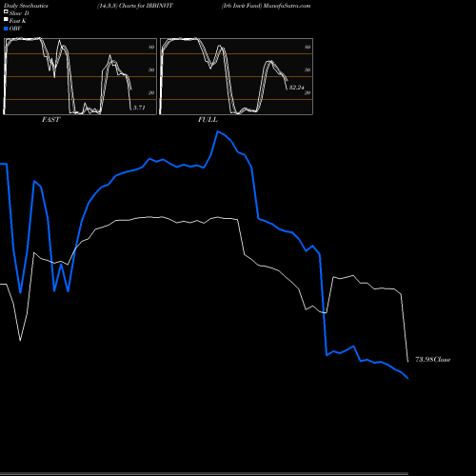Screen dimensions: 476x476
Task: Click the 5.71 value in FAST chart
Action: [x=139, y=108]
